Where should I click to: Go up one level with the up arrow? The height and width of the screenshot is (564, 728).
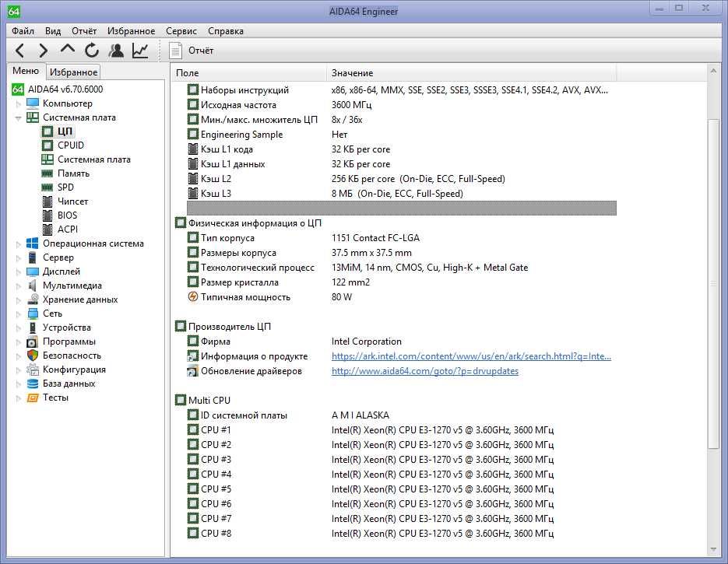pos(67,49)
